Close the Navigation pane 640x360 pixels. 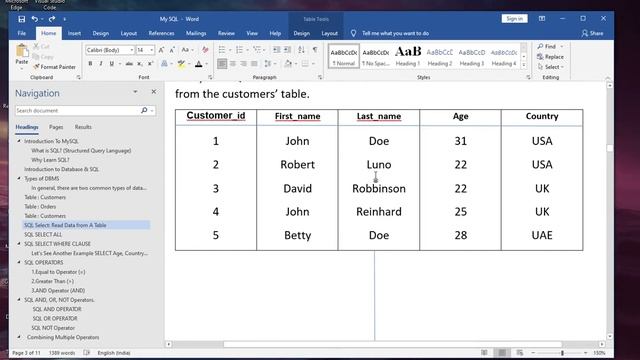click(153, 92)
